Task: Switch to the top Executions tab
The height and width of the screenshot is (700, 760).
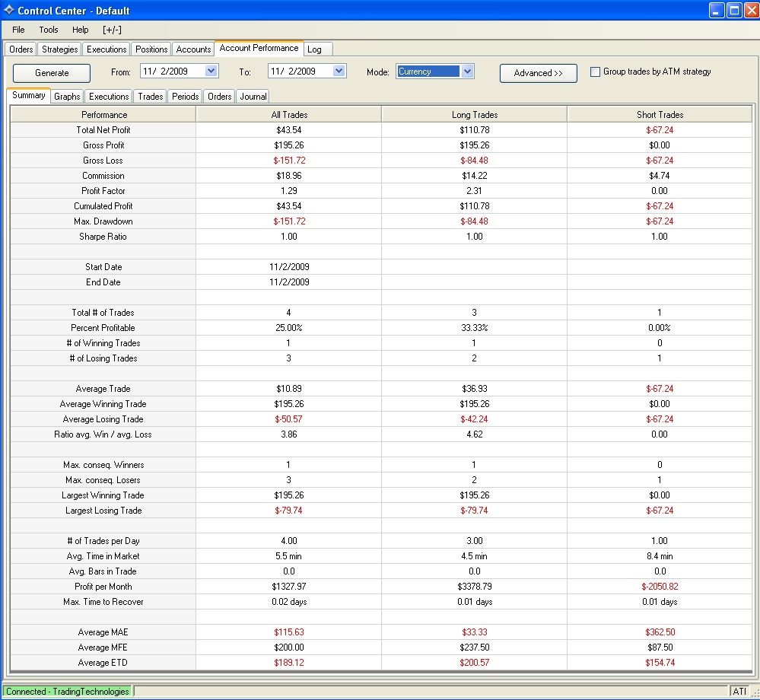Action: (107, 49)
